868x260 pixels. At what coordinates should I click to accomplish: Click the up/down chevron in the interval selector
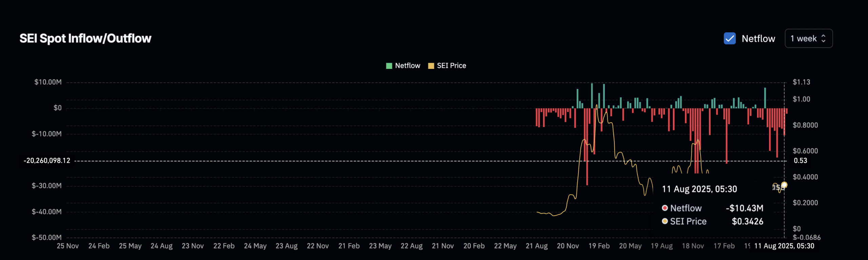(824, 38)
